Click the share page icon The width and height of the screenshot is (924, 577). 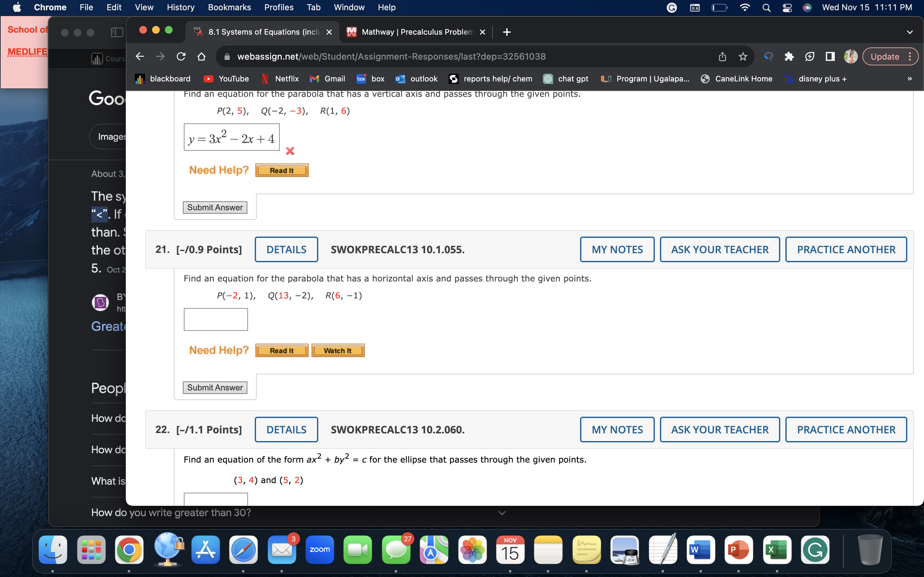coord(722,56)
